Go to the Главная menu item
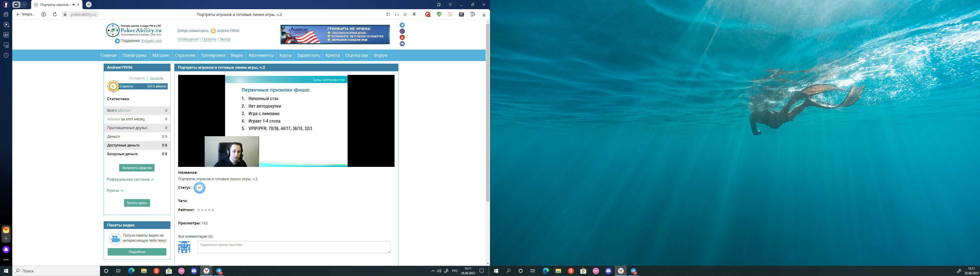Viewport: 980px width, 276px height. point(108,55)
